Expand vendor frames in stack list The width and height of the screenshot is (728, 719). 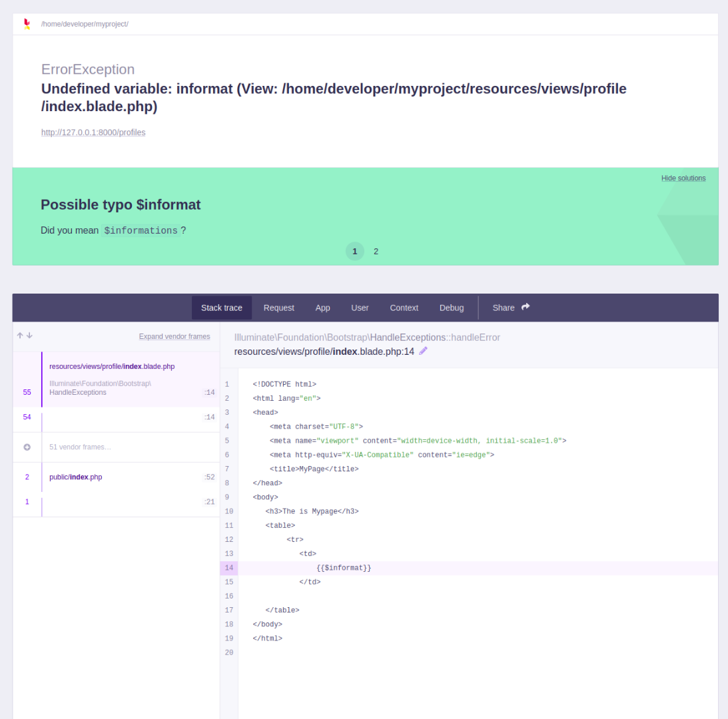[174, 336]
